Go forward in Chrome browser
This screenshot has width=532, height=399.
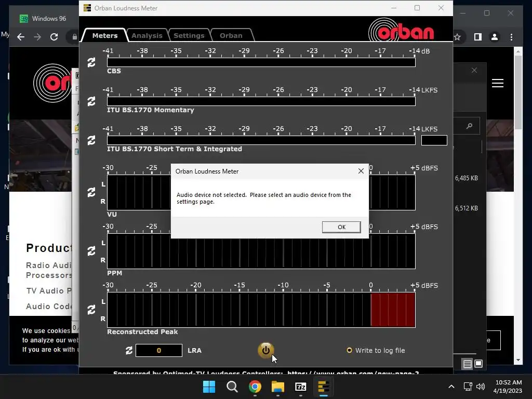click(x=37, y=37)
